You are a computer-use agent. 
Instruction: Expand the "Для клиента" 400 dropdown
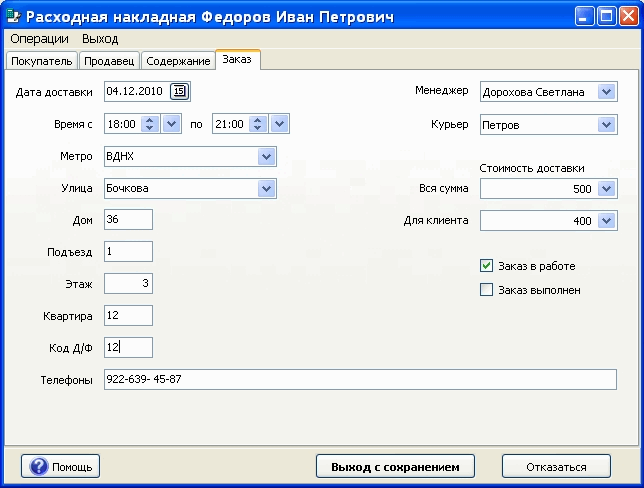(x=607, y=221)
